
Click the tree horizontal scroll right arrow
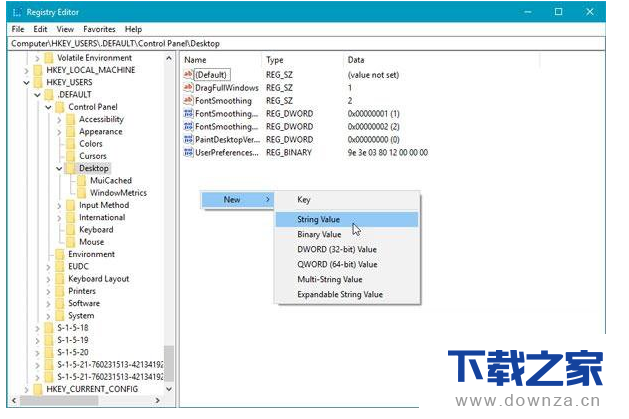click(x=157, y=400)
